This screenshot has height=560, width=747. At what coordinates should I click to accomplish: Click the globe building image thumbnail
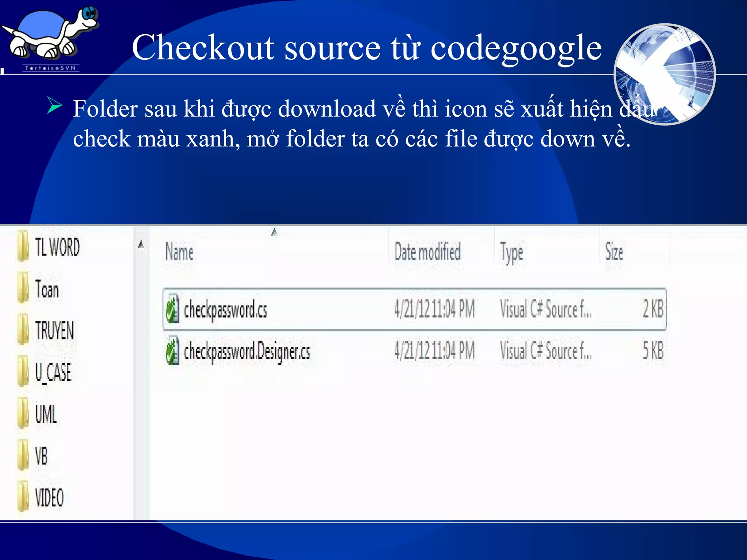click(665, 74)
